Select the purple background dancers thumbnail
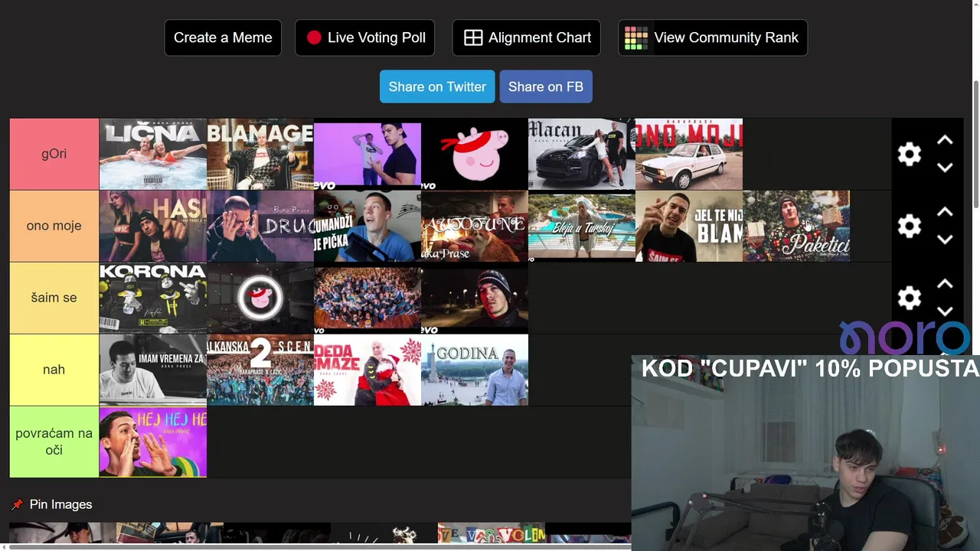The height and width of the screenshot is (551, 980). [x=367, y=154]
